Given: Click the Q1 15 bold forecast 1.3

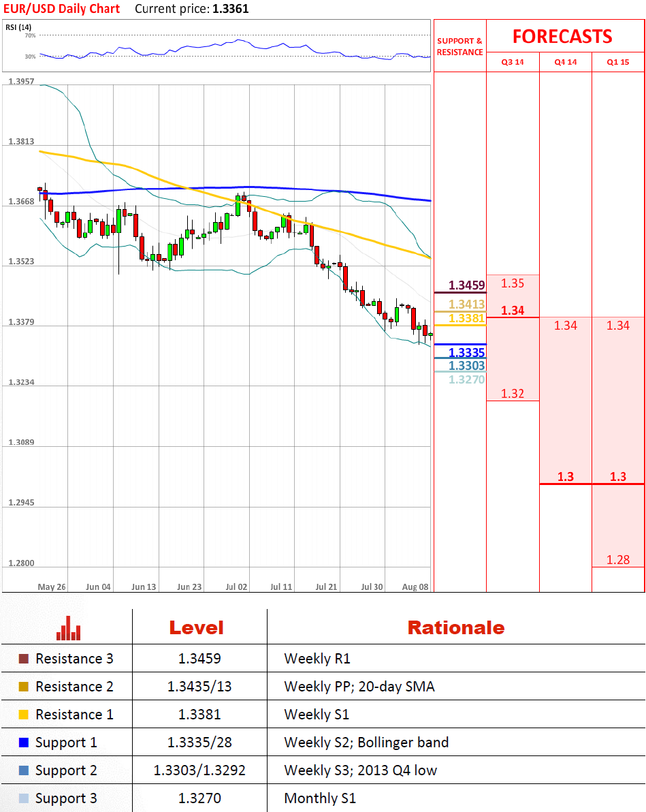Looking at the screenshot, I should pyautogui.click(x=618, y=476).
